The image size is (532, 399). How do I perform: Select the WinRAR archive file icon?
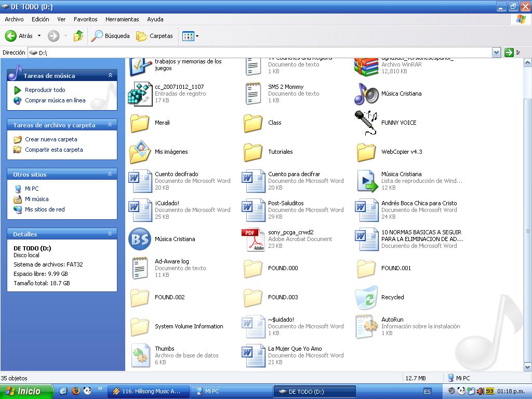(x=366, y=66)
